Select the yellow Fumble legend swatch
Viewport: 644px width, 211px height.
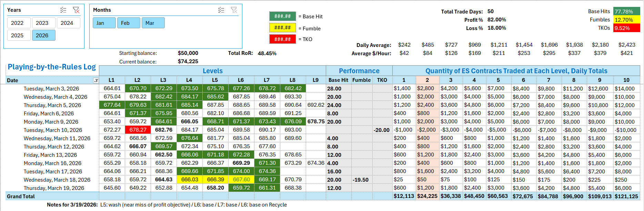pos(282,28)
